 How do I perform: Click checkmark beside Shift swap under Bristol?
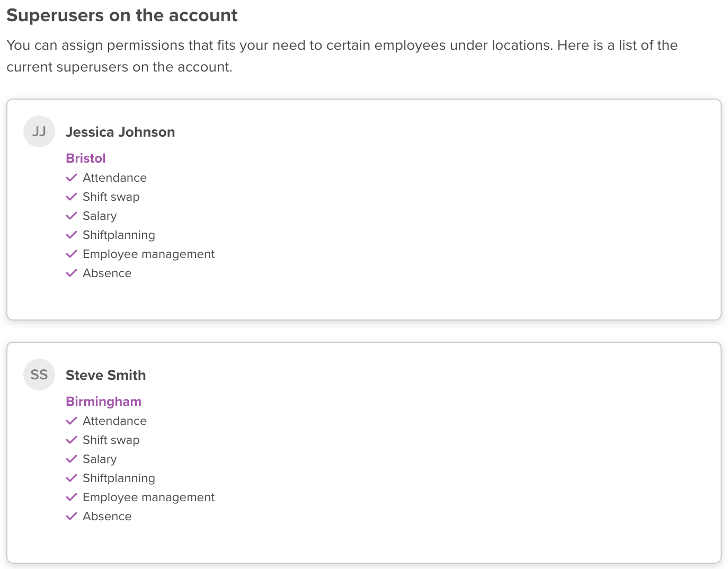click(x=72, y=197)
